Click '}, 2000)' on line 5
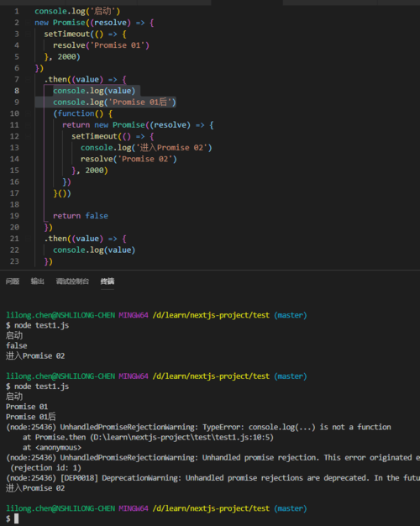 tap(62, 56)
